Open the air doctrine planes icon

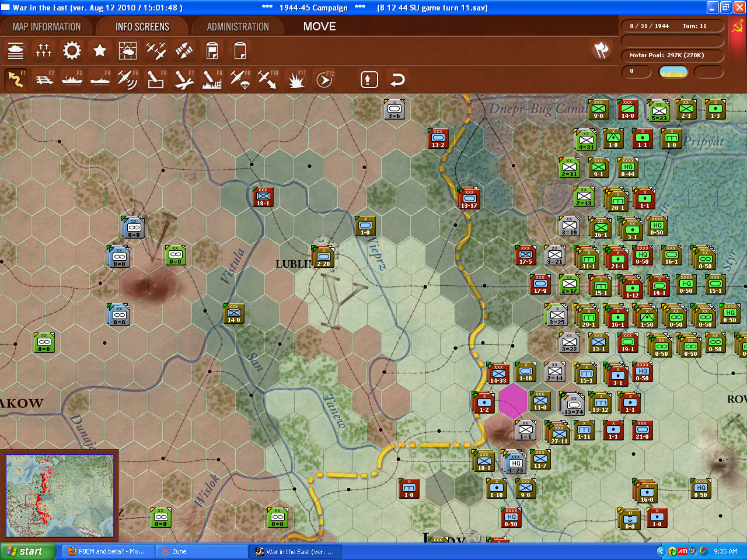156,51
